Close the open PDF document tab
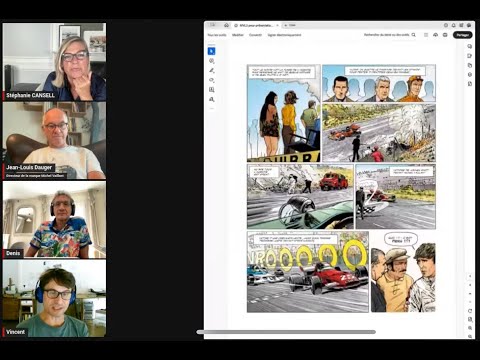This screenshot has height=360, width=480. pos(277,25)
